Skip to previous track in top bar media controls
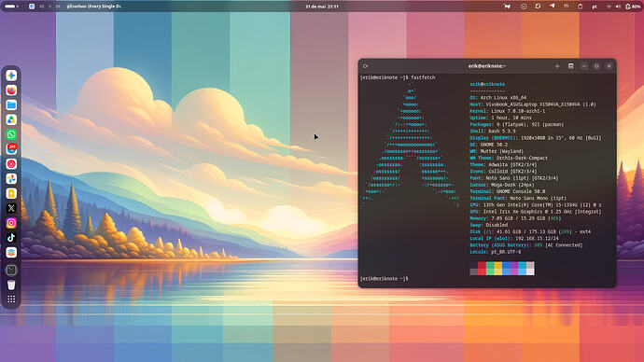Viewport: 644px width, 362px height. pos(42,7)
